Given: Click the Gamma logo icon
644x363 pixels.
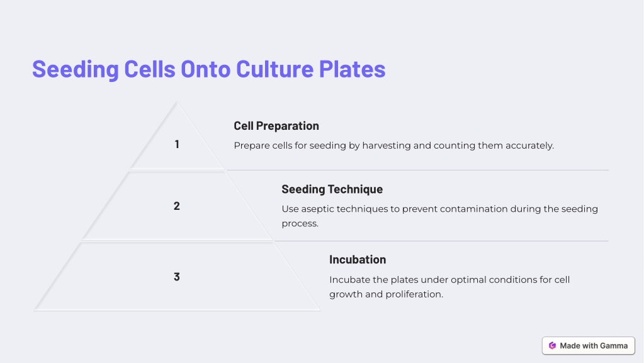Looking at the screenshot, I should pos(553,346).
